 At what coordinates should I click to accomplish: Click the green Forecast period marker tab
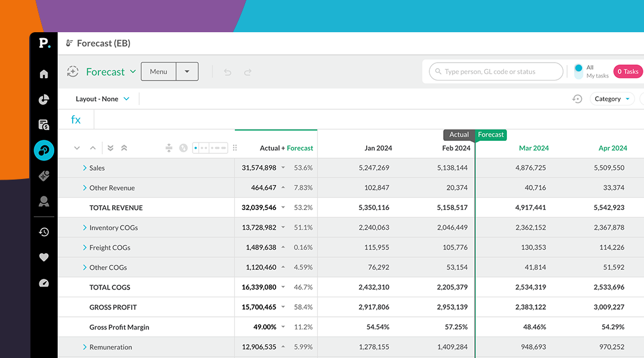tap(491, 135)
